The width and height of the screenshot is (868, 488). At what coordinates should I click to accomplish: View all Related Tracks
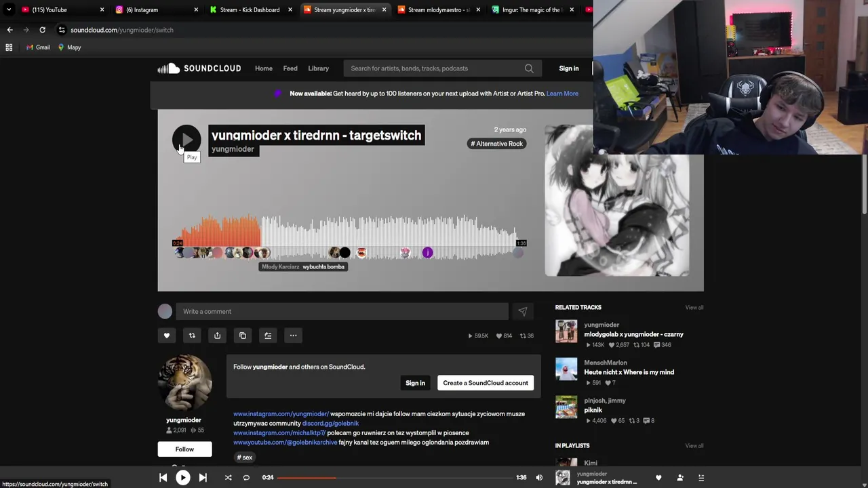tap(694, 308)
